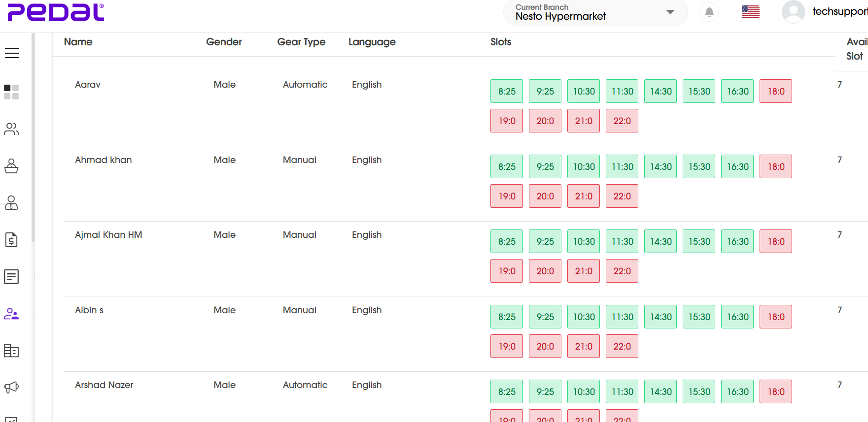868x422 pixels.
Task: Click instructor name Aarav
Action: tap(87, 84)
